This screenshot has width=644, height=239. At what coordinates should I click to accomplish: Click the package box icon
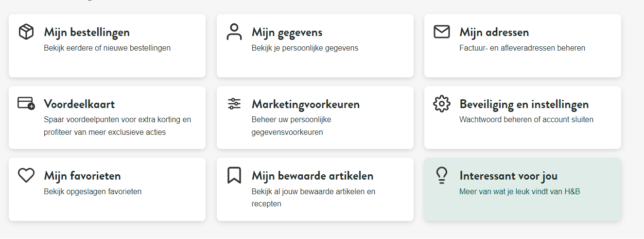(x=26, y=32)
